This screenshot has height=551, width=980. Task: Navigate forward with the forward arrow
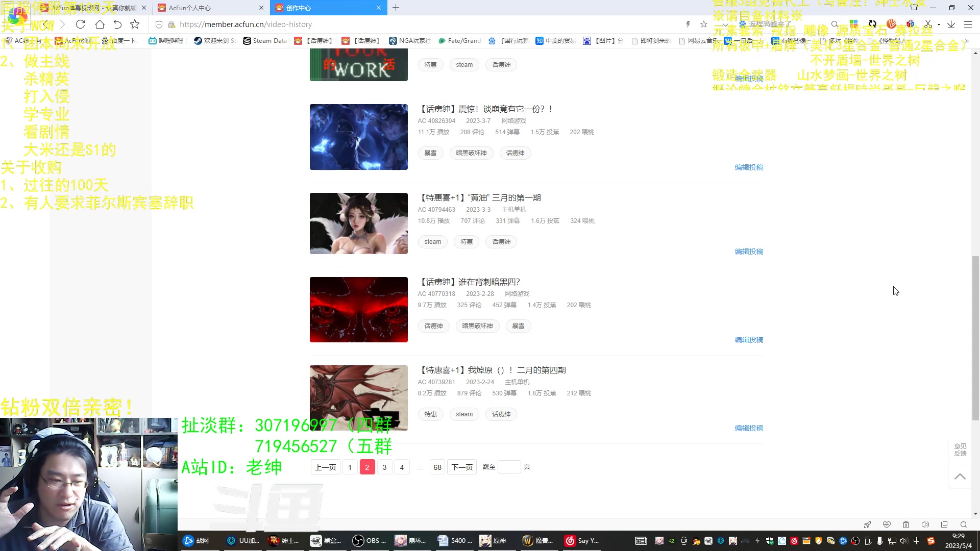[62, 24]
